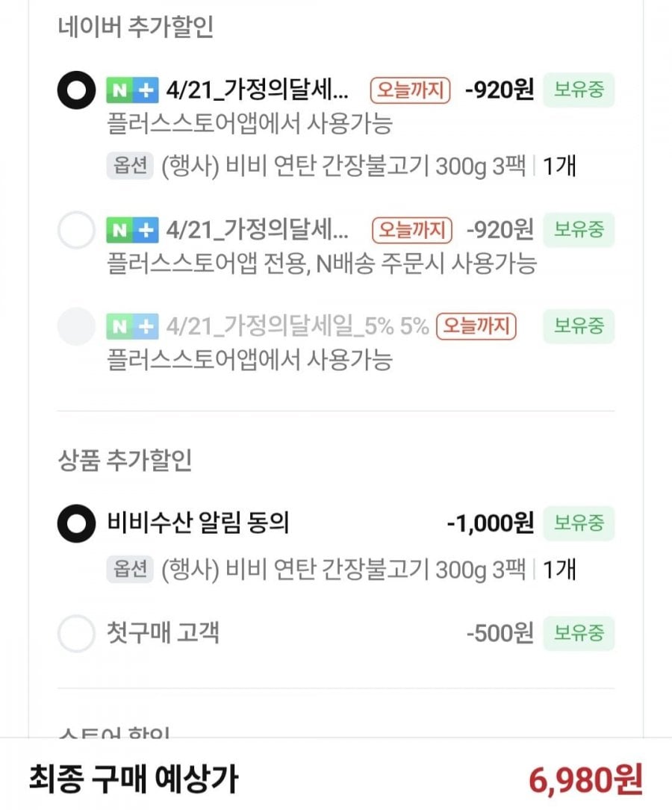Click the 첫구매 고객 discount label

tap(164, 635)
